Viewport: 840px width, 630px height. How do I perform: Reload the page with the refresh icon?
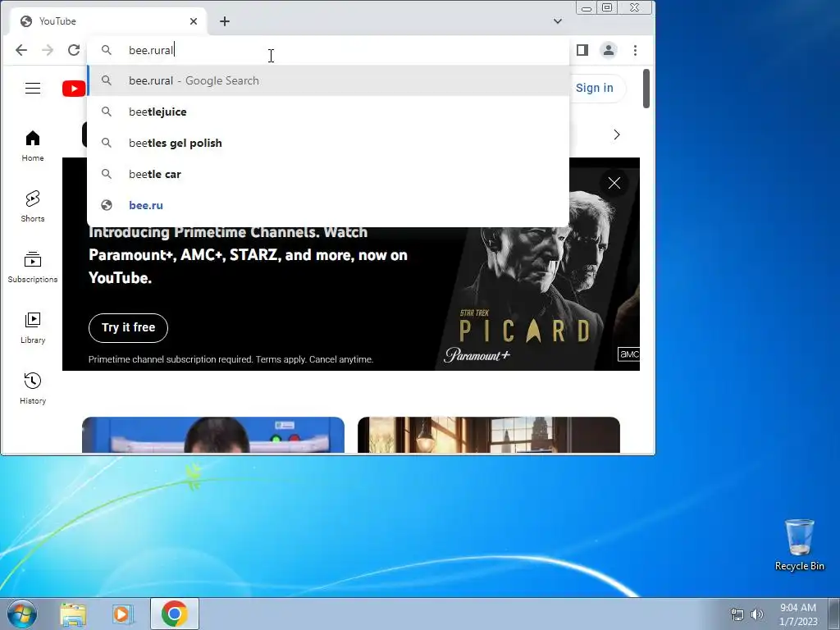pyautogui.click(x=74, y=50)
